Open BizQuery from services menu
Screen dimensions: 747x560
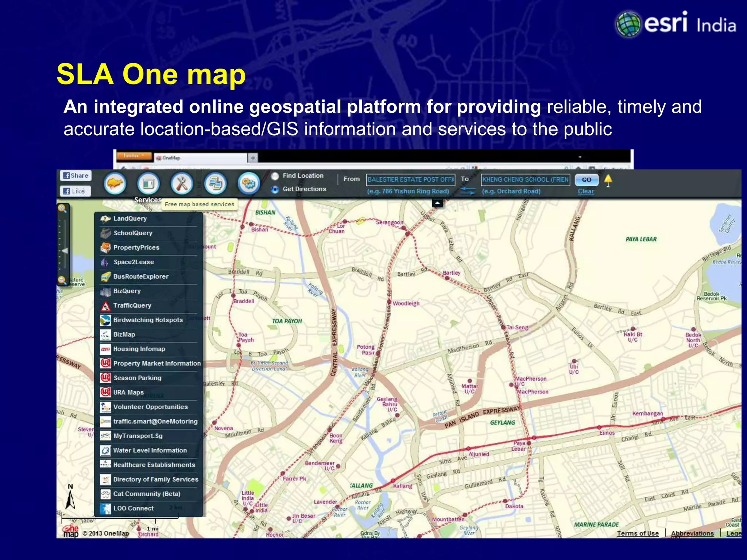pos(148,291)
